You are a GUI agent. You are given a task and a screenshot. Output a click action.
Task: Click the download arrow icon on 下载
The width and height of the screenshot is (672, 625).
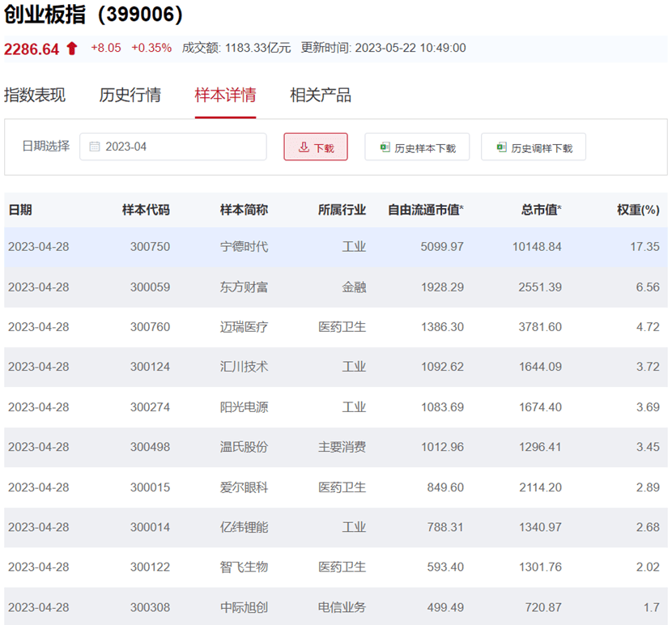point(304,147)
